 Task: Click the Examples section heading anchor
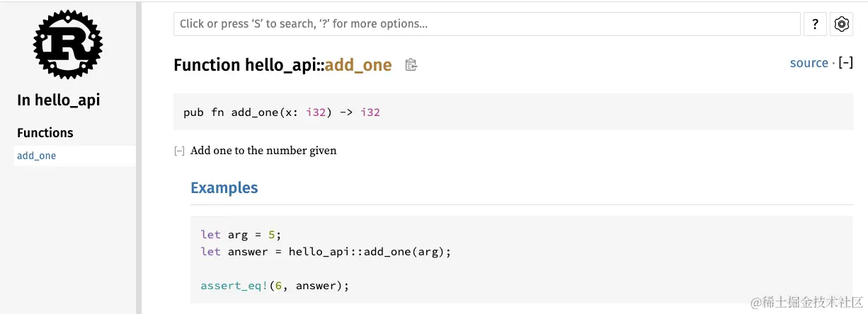[x=224, y=188]
